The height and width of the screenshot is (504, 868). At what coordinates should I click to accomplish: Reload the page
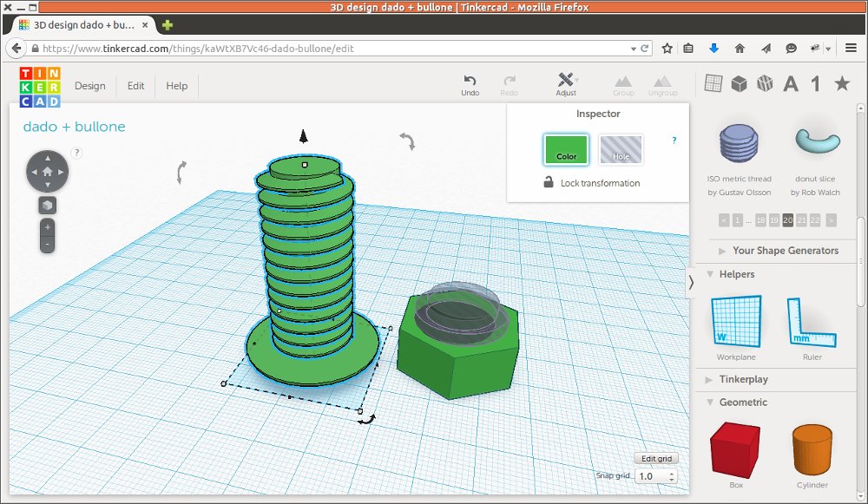click(644, 48)
